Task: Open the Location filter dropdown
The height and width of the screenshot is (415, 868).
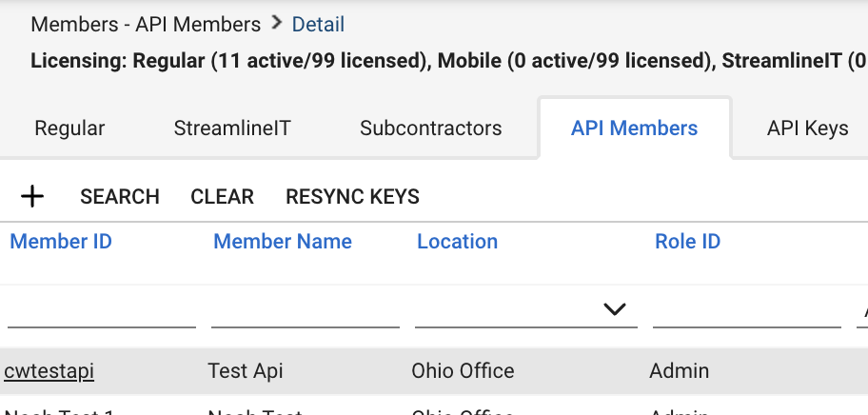Action: tap(615, 309)
